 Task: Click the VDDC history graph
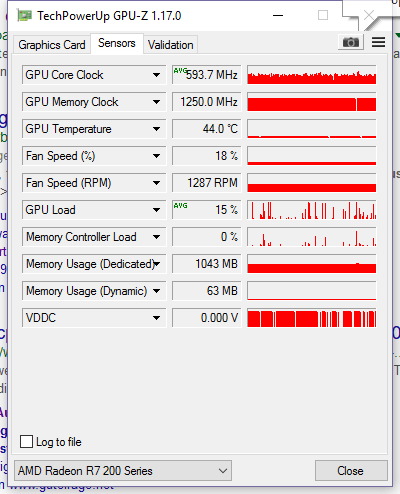[x=312, y=318]
